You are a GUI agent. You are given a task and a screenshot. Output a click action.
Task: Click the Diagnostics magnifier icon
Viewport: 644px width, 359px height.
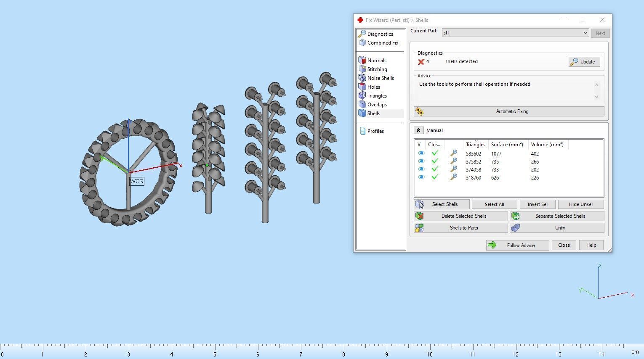[362, 34]
